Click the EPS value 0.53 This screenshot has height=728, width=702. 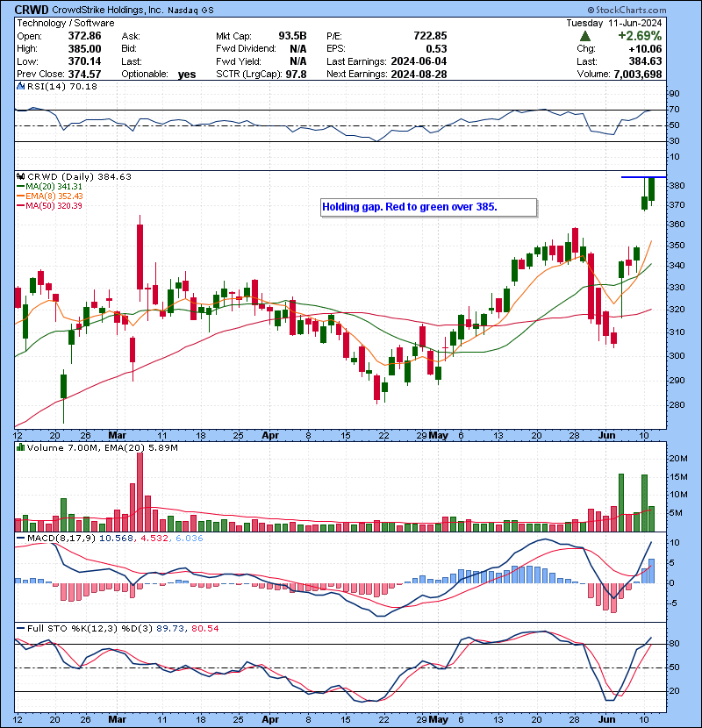click(436, 49)
